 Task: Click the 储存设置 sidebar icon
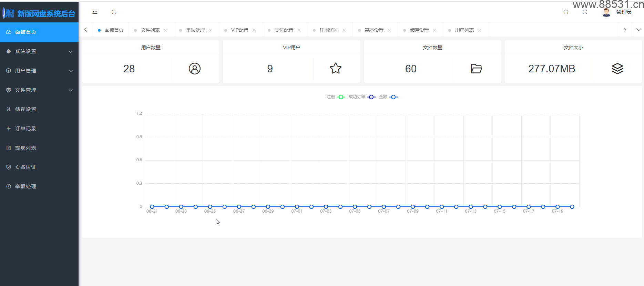(9, 109)
